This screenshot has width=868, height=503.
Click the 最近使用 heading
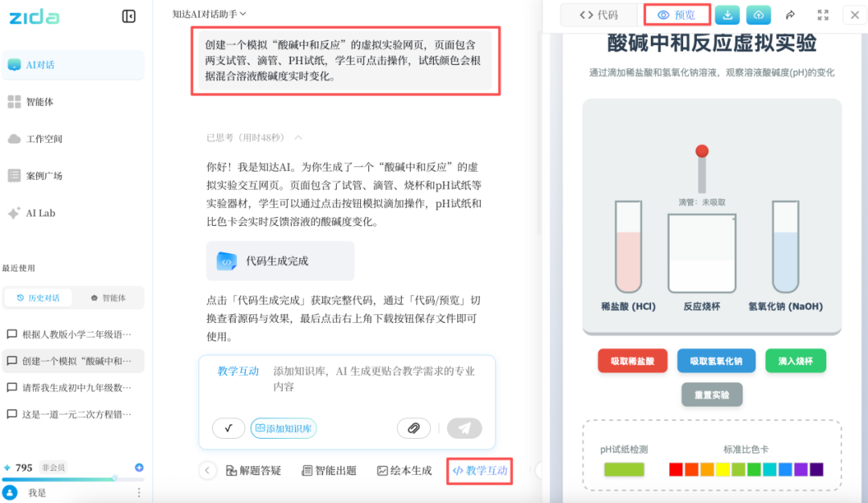click(18, 268)
